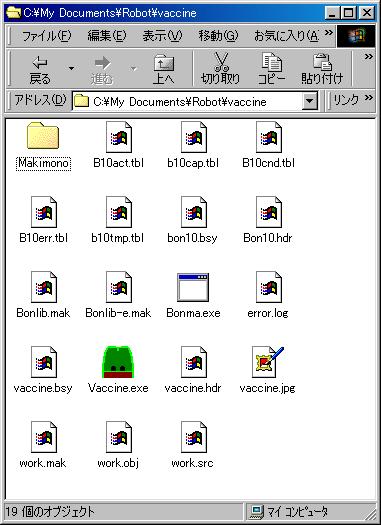Open the ファイル(F) menu
The height and width of the screenshot is (525, 381).
click(47, 35)
